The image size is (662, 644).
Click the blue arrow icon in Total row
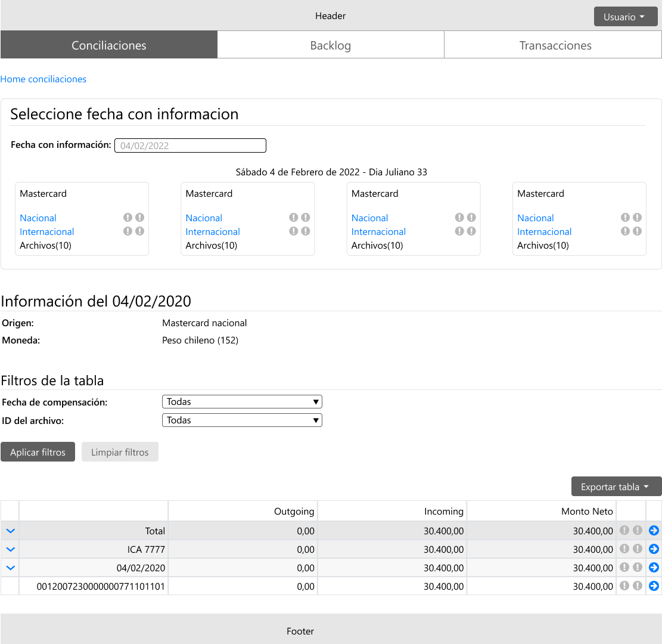coord(654,530)
